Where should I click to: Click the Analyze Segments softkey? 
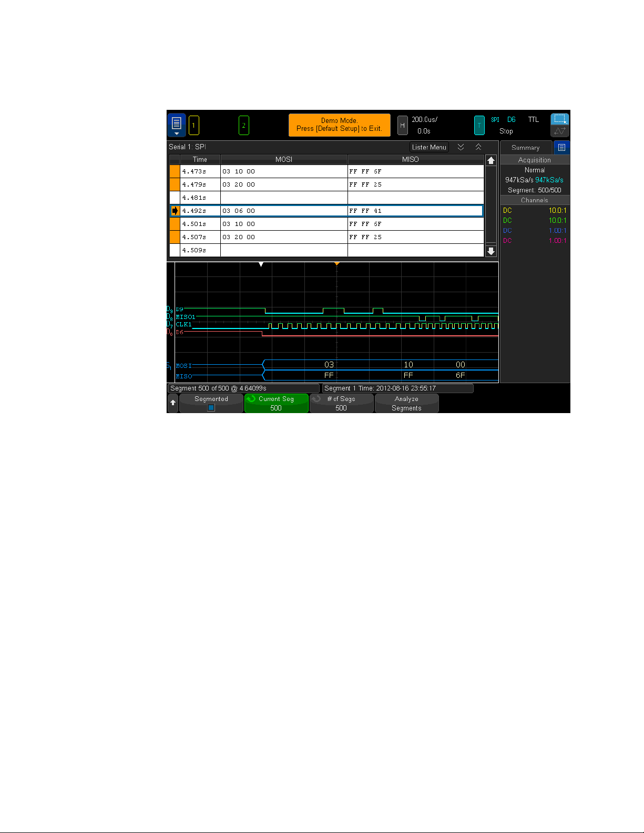406,403
